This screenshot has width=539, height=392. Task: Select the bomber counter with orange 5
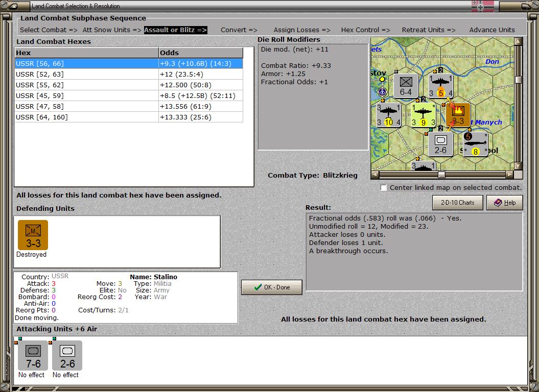pyautogui.click(x=440, y=85)
